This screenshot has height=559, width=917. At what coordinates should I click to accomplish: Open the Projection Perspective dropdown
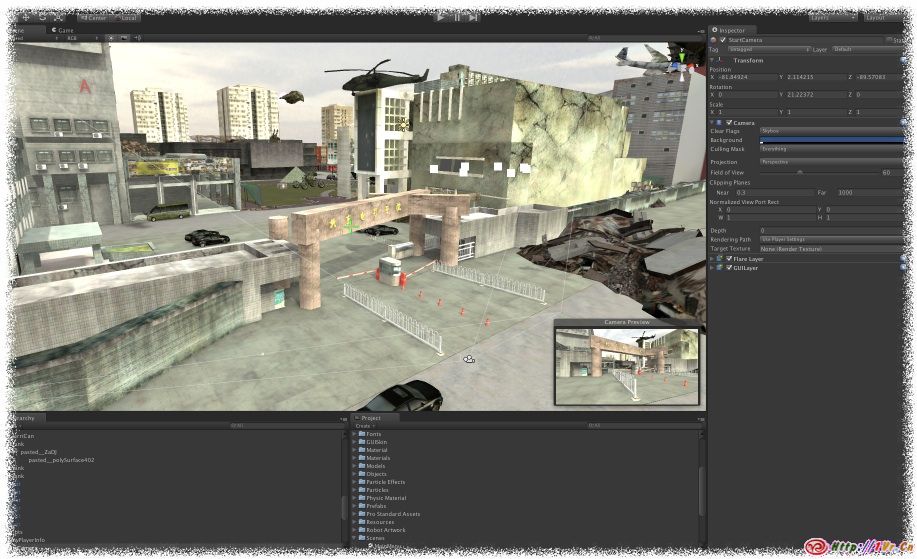click(x=830, y=161)
